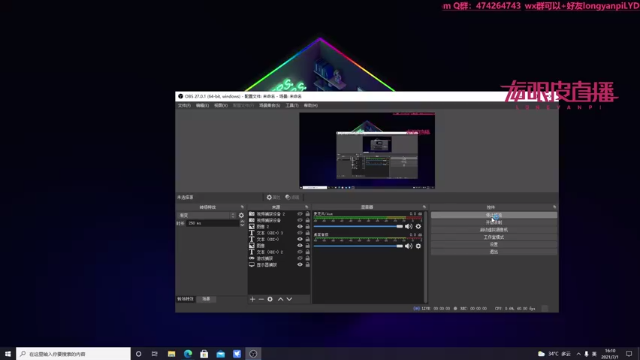Open 帮助(H) menu in OBS
Image resolution: width=640 pixels, height=360 pixels.
tap(311, 105)
